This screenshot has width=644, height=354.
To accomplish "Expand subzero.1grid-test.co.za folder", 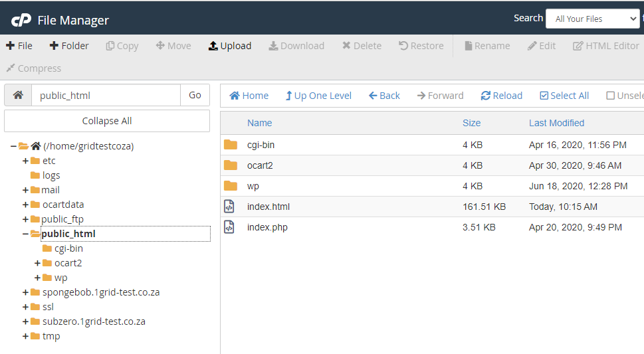I will 25,321.
